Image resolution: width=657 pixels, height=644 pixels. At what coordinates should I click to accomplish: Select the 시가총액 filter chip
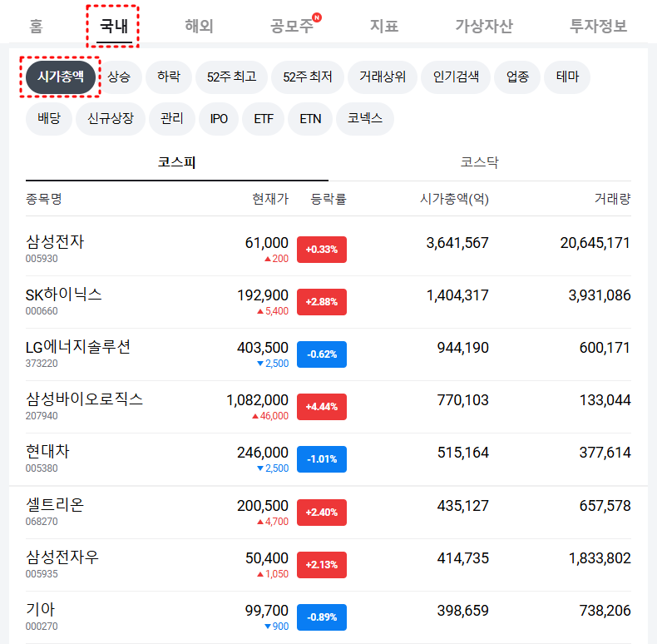click(x=61, y=77)
